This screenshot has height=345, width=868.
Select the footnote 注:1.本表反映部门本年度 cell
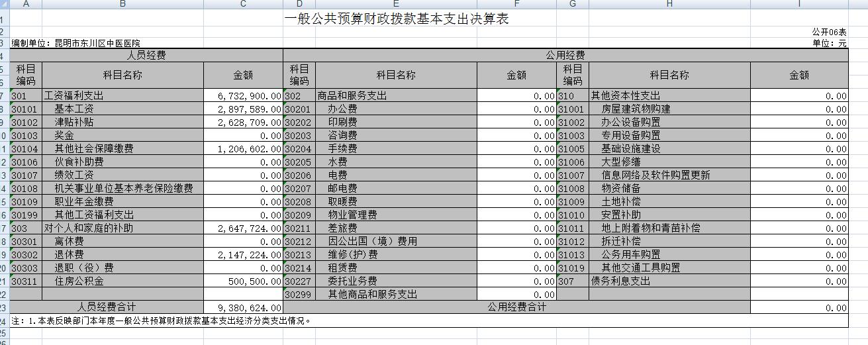click(429, 320)
